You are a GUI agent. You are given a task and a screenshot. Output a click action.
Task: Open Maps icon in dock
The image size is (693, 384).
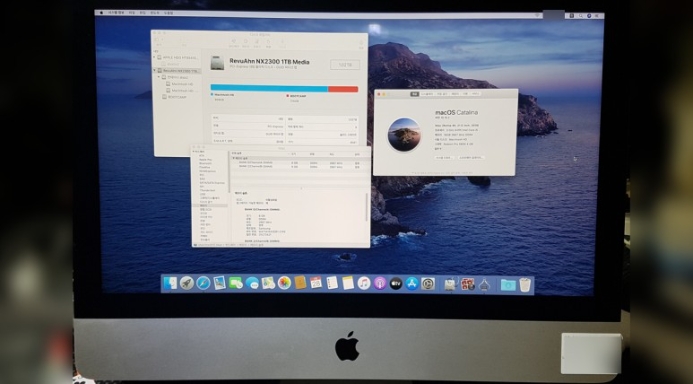coord(268,283)
